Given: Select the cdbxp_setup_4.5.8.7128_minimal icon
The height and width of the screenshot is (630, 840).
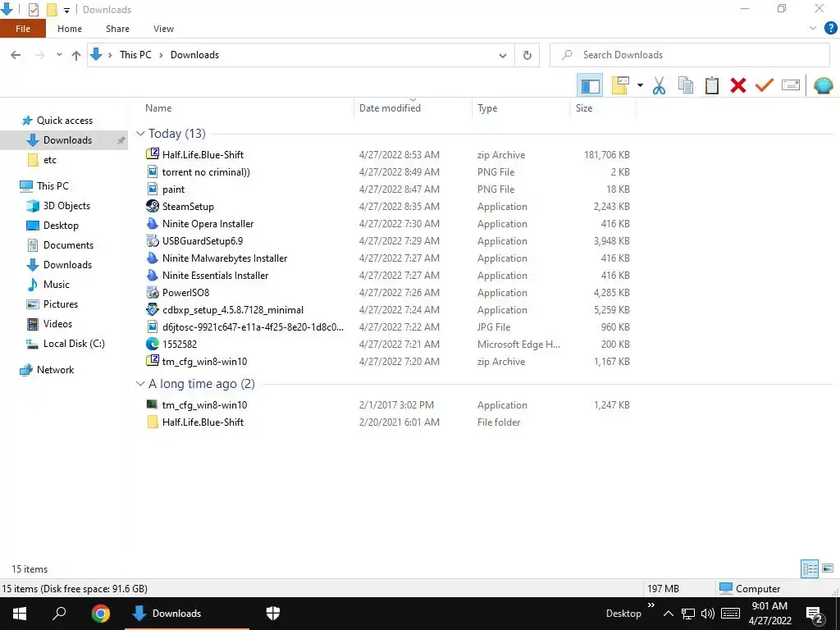Looking at the screenshot, I should pyautogui.click(x=152, y=309).
